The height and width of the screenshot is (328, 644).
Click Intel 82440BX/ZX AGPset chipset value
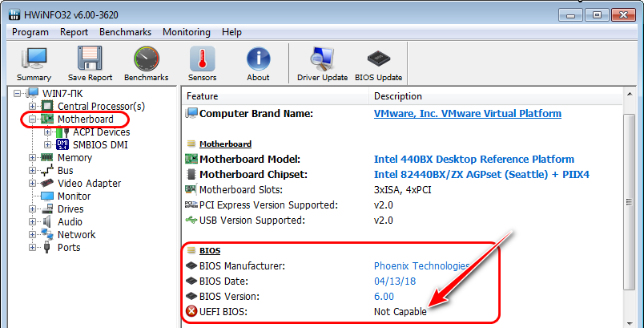pyautogui.click(x=481, y=174)
